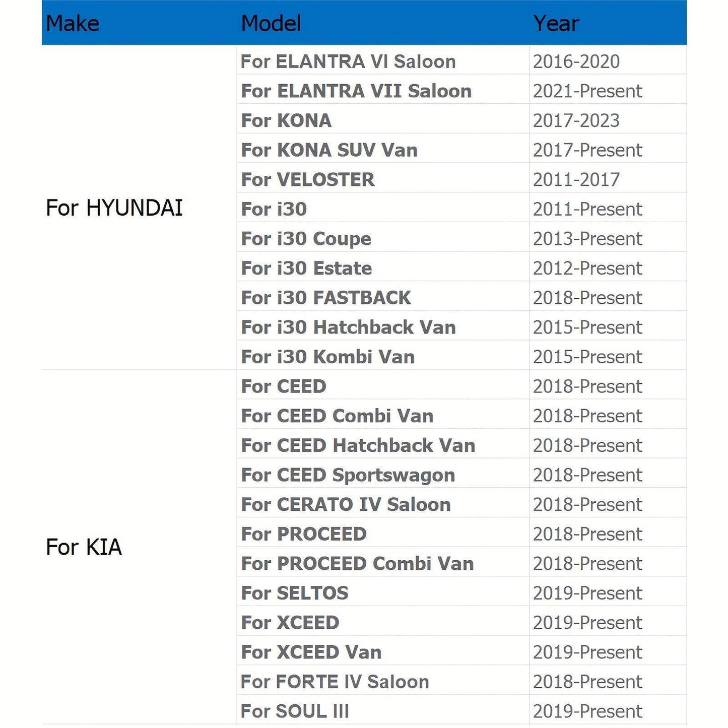Click the For ELANTRA VI Saloon row
This screenshot has height=728, width=728.
(x=348, y=61)
